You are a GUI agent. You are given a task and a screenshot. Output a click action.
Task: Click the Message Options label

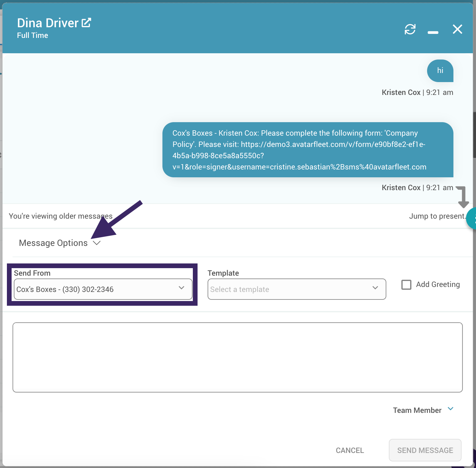[x=53, y=243]
